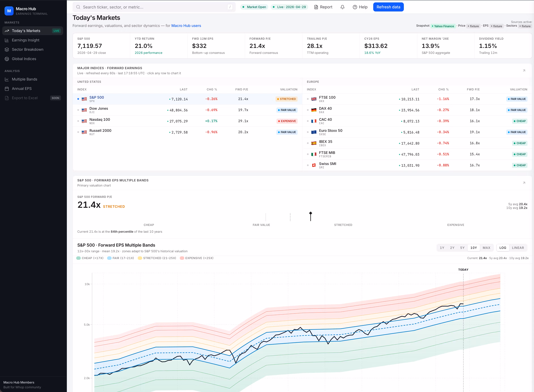534x392 pixels.
Task: Follow the Macro Hub users link
Action: [x=186, y=26]
